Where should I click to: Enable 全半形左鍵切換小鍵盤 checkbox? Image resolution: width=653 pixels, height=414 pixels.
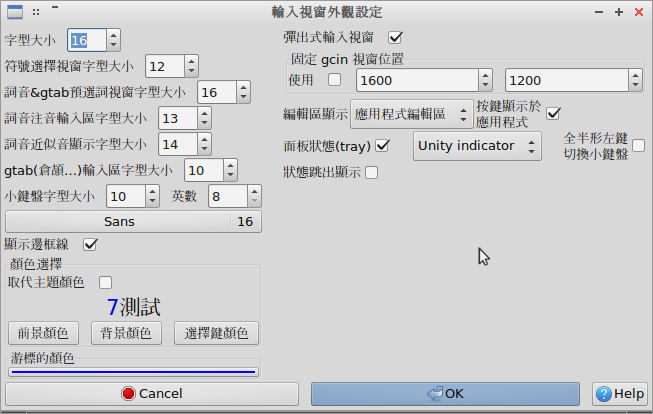pos(638,146)
